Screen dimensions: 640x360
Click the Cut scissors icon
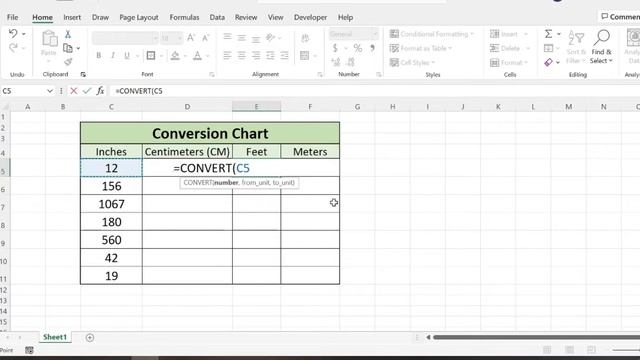(x=68, y=34)
